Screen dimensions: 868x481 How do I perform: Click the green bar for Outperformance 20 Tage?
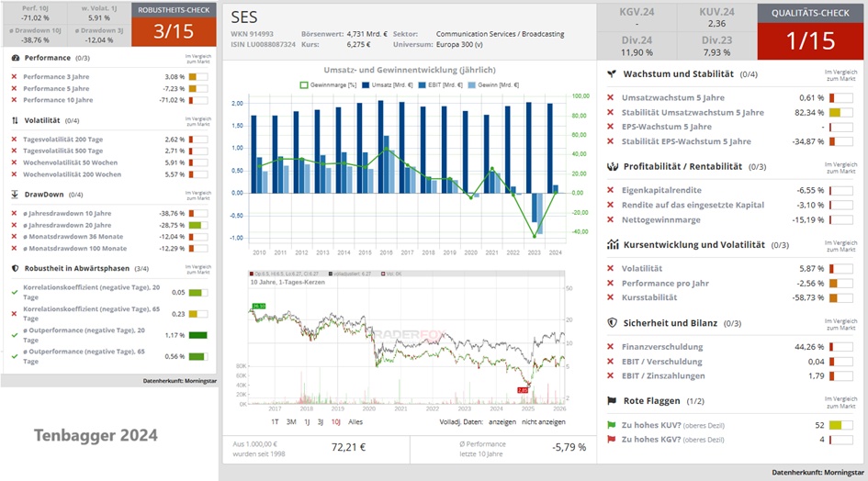coord(197,335)
